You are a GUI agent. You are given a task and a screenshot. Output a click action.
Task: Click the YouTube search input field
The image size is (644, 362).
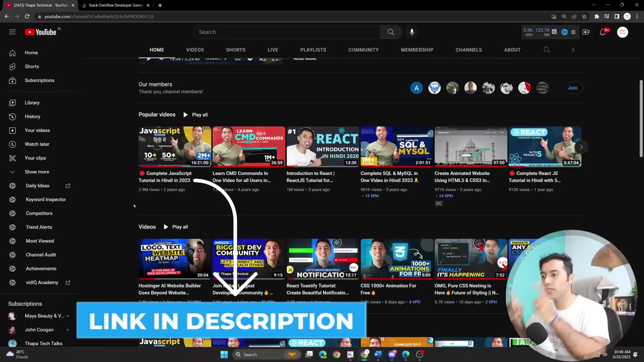tap(287, 32)
